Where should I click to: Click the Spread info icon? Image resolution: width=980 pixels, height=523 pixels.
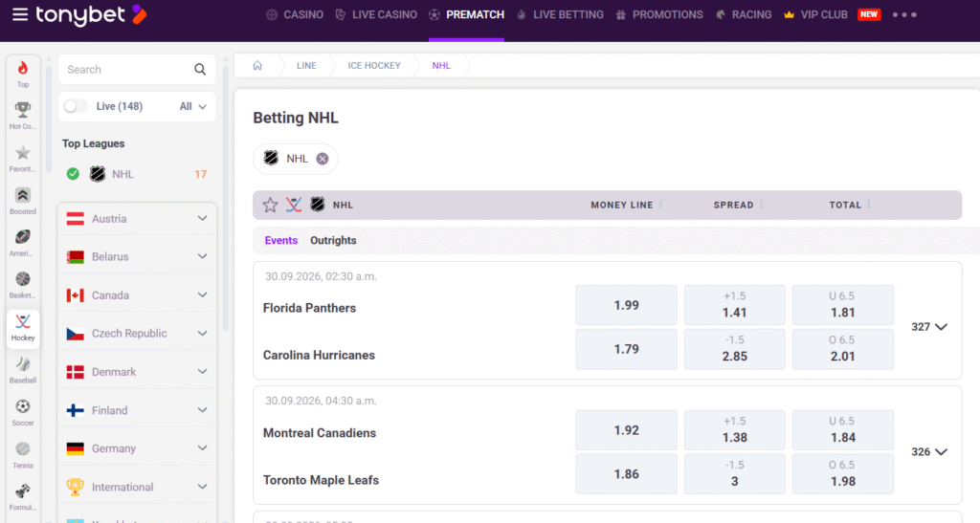761,204
